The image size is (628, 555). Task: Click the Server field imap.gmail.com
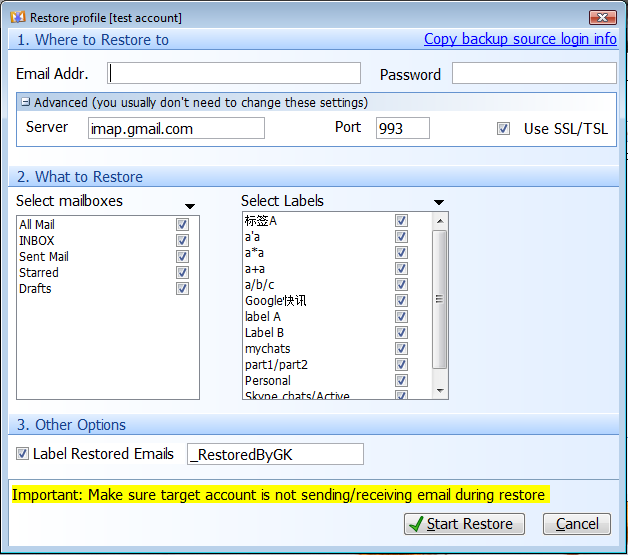coord(176,128)
